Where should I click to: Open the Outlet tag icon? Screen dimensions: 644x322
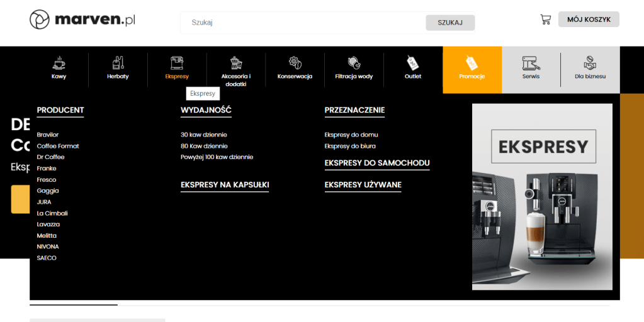coord(413,62)
